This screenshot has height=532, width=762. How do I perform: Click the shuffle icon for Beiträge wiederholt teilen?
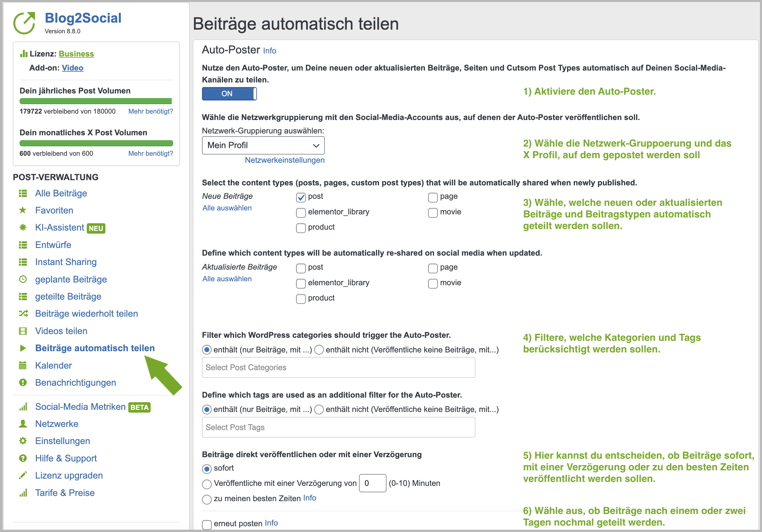[x=23, y=313]
